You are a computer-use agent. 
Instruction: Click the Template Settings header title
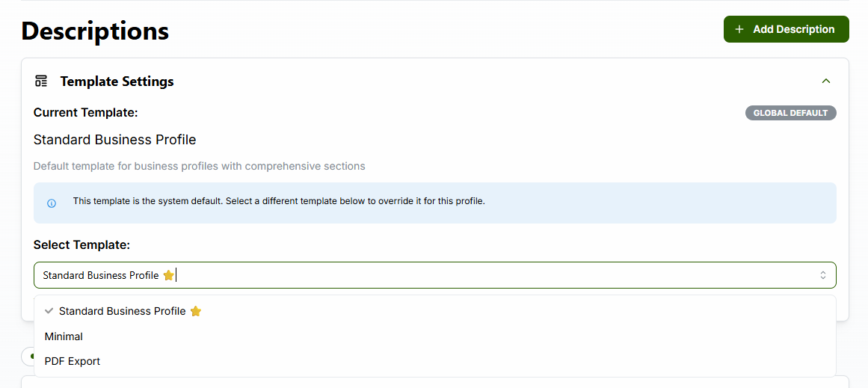click(117, 81)
